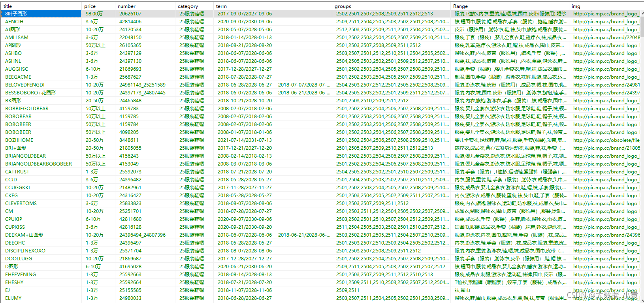Select the AENCIH title cell
Viewport: 644px width, 303px height.
pos(41,22)
